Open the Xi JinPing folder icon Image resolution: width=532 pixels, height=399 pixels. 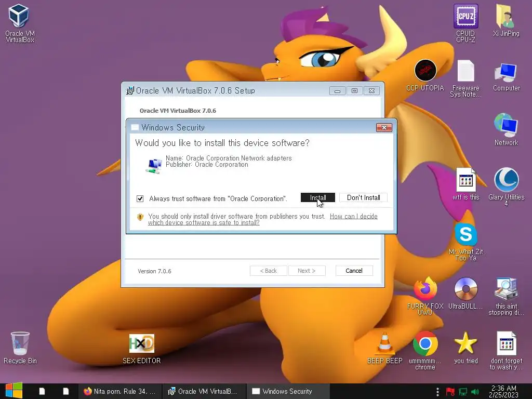(506, 20)
